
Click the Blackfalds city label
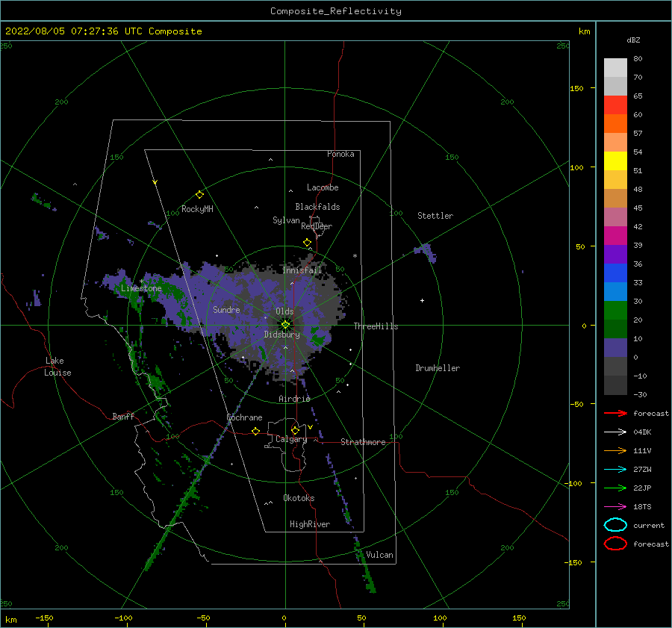[x=317, y=207]
